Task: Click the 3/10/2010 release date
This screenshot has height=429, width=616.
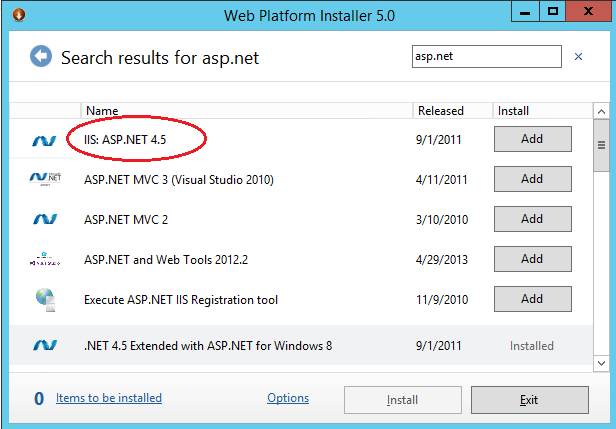Action: point(442,220)
